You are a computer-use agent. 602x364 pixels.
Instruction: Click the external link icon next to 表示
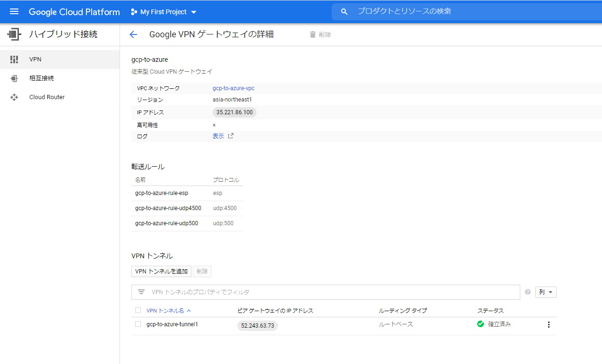point(231,136)
